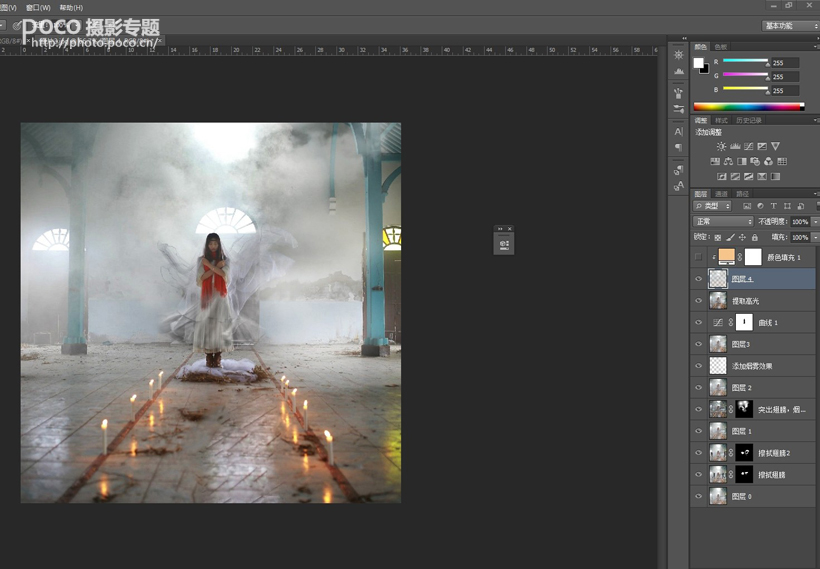Open the 窗口(W) Window menu
This screenshot has width=820, height=569.
[x=38, y=7]
